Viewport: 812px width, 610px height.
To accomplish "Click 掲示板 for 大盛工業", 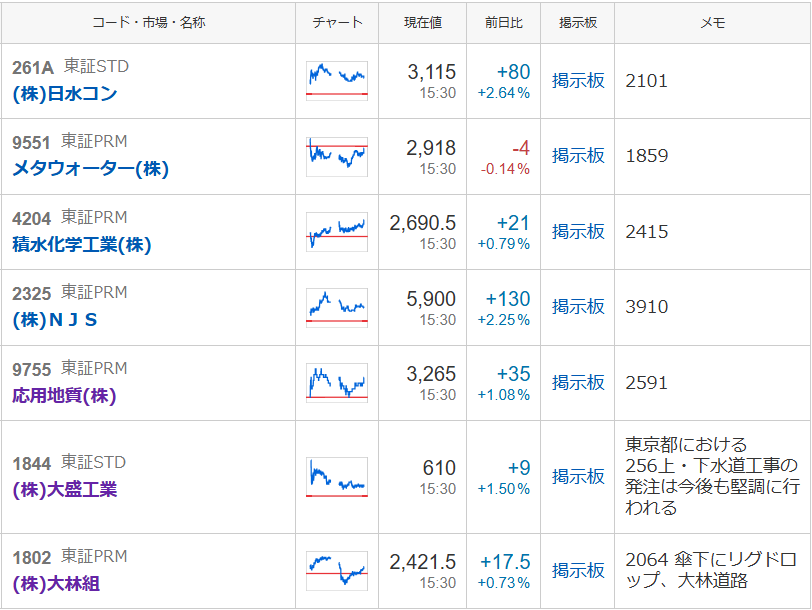I will click(x=578, y=477).
